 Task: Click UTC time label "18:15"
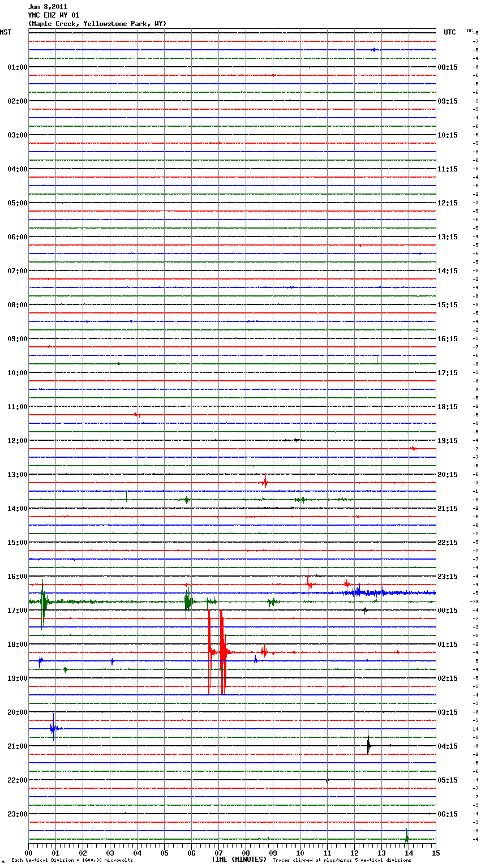coord(448,407)
